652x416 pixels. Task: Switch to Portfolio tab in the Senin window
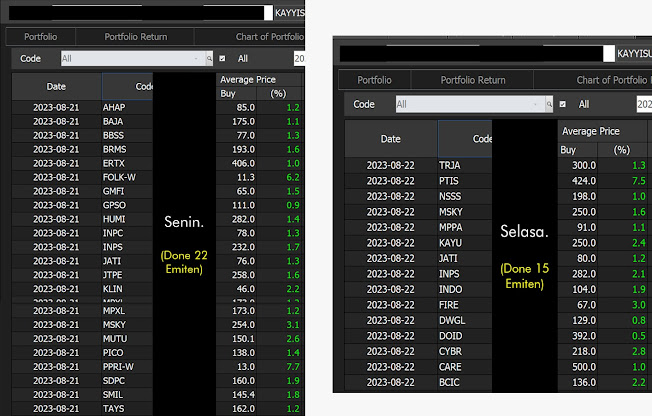[x=40, y=37]
